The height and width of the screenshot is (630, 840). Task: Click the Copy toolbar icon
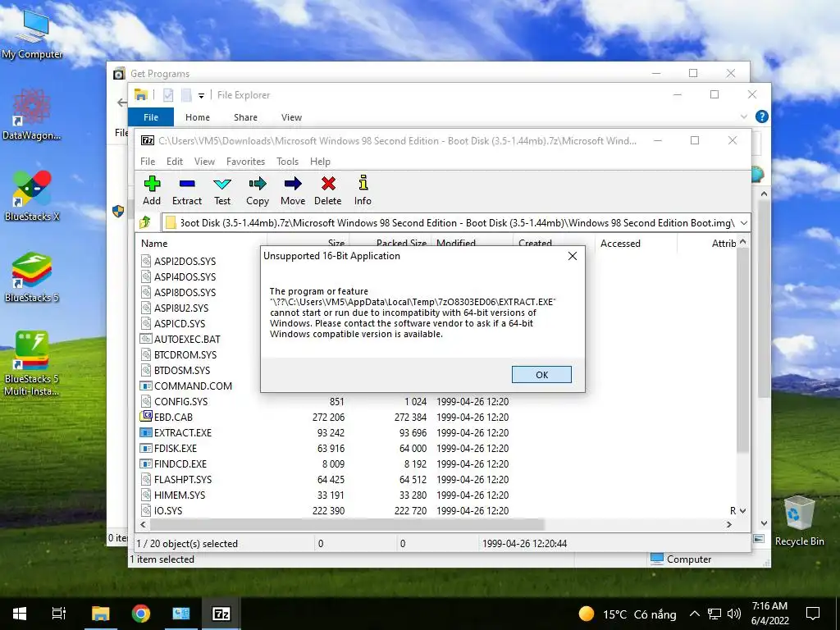(x=258, y=190)
